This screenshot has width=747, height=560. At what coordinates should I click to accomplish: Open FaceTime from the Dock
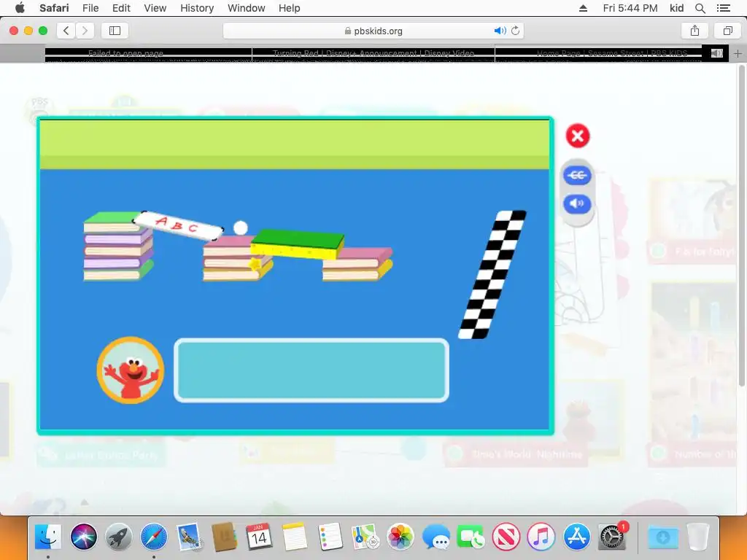(x=471, y=537)
